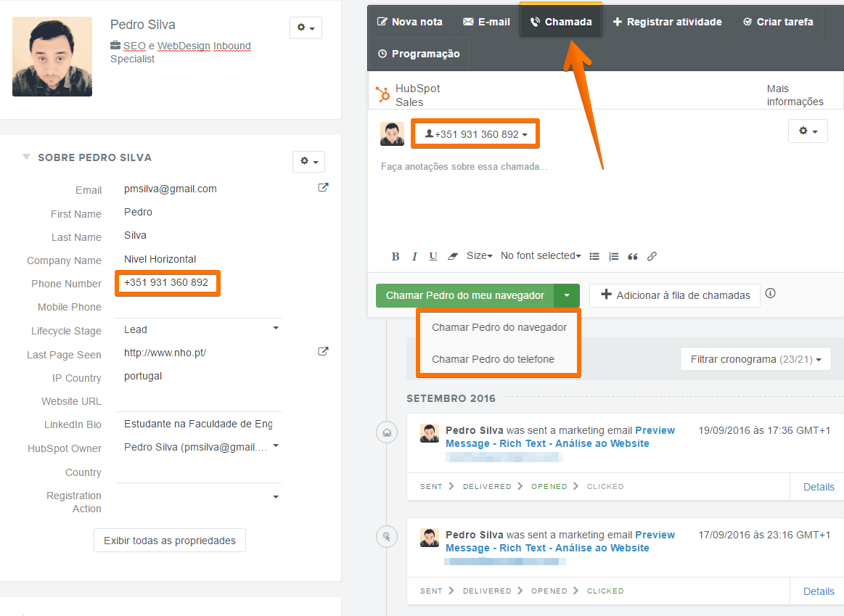The image size is (844, 616).
Task: Click the Italic formatting icon
Action: pyautogui.click(x=414, y=256)
